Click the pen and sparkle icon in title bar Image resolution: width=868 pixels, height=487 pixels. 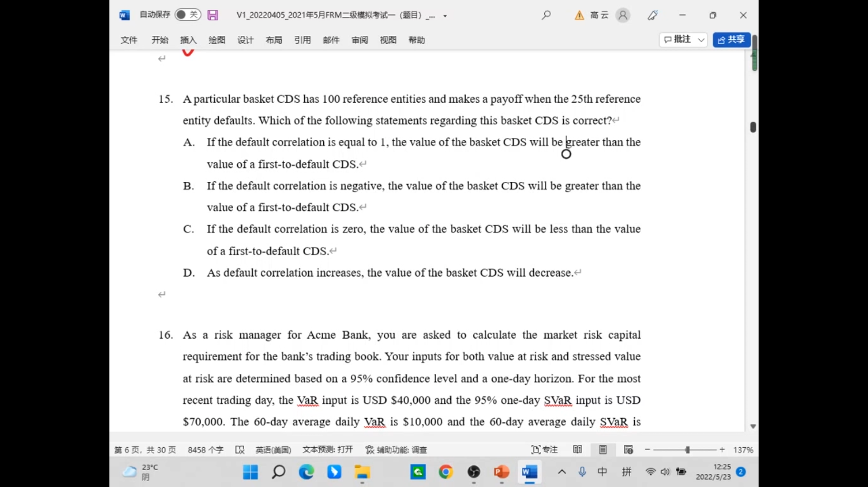click(652, 15)
